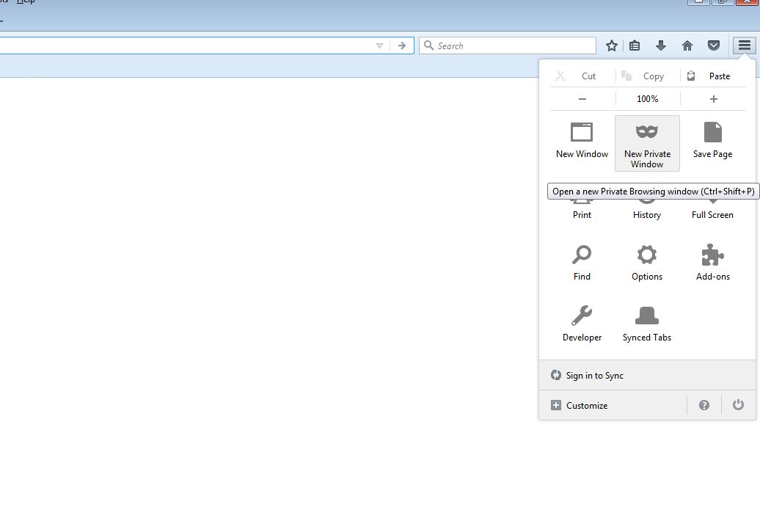Click the search magnifier icon
Viewport: 760px width, 532px height.
pos(428,45)
